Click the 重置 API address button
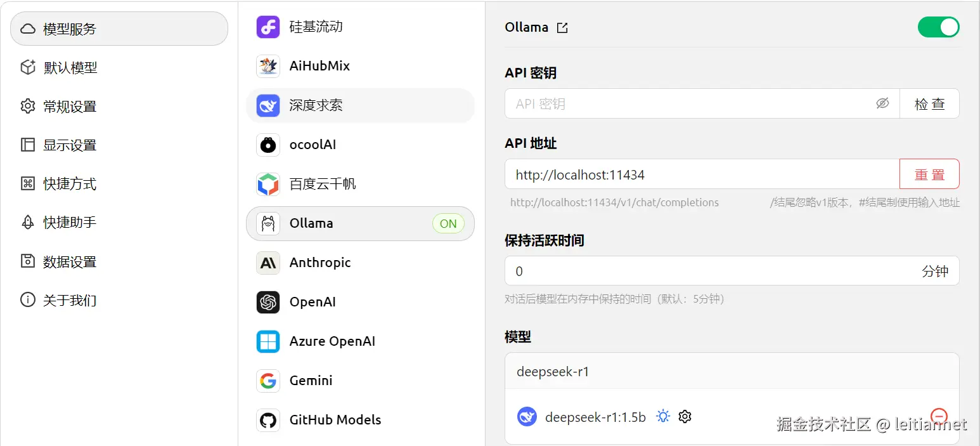 click(929, 174)
